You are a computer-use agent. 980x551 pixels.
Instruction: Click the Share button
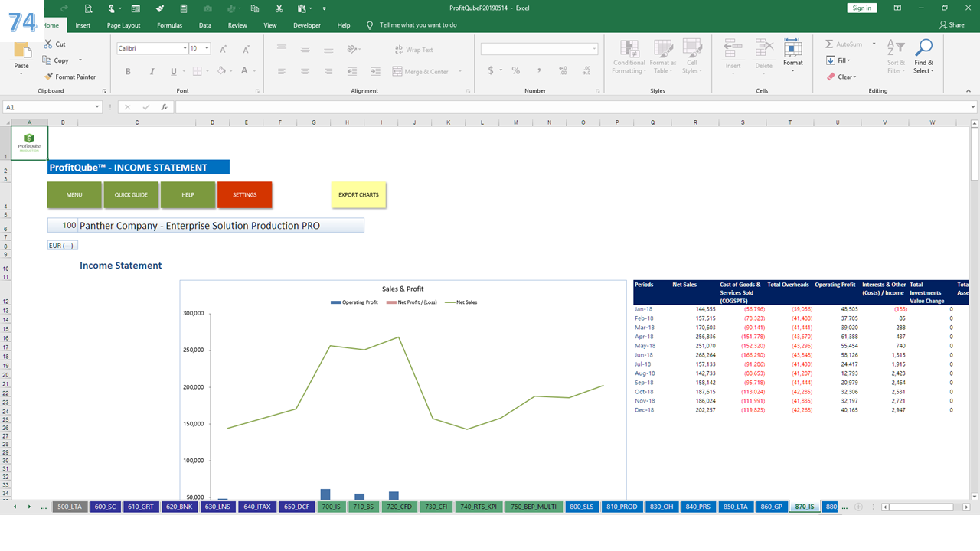[x=952, y=25]
